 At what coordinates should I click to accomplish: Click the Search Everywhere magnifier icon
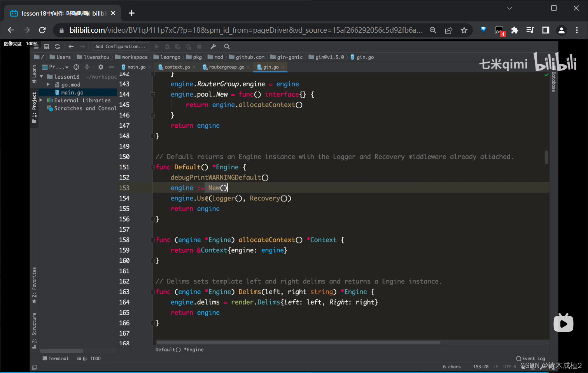[227, 47]
